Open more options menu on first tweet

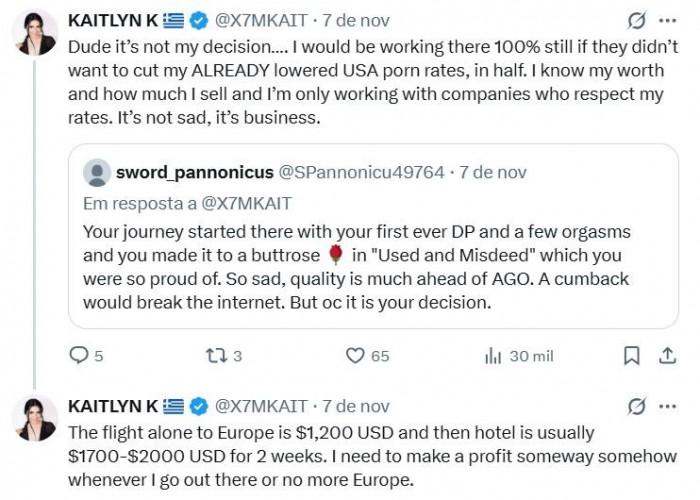[667, 20]
